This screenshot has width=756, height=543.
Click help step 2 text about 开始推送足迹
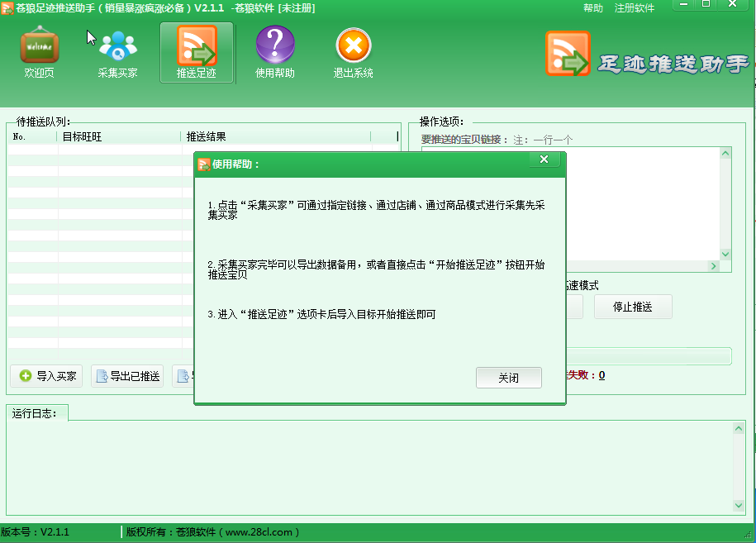tap(376, 269)
